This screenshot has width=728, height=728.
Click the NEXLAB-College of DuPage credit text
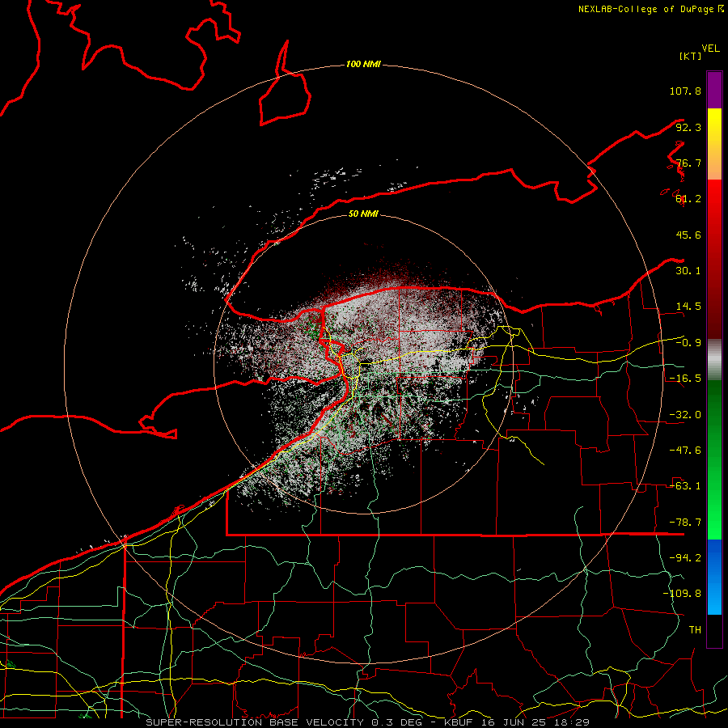point(650,9)
